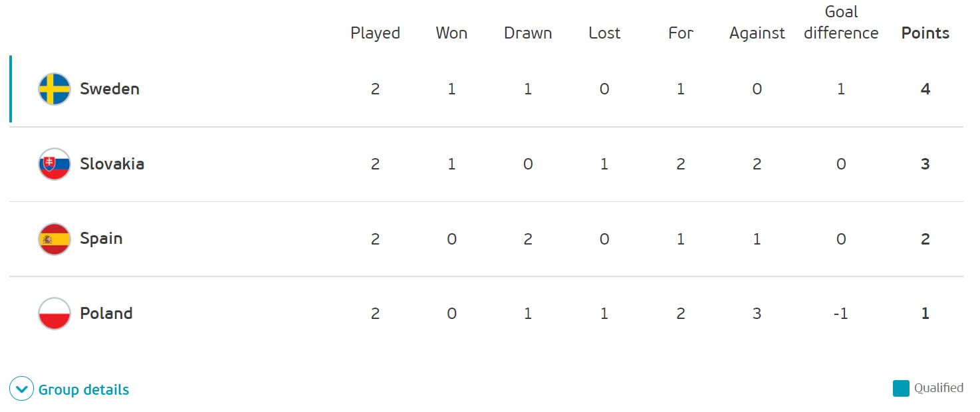The image size is (980, 412).
Task: Select the Spain team name
Action: tap(101, 239)
